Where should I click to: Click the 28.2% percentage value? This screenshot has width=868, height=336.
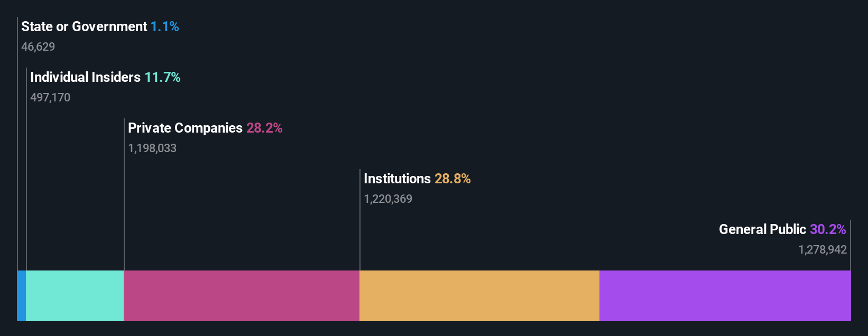pos(264,128)
